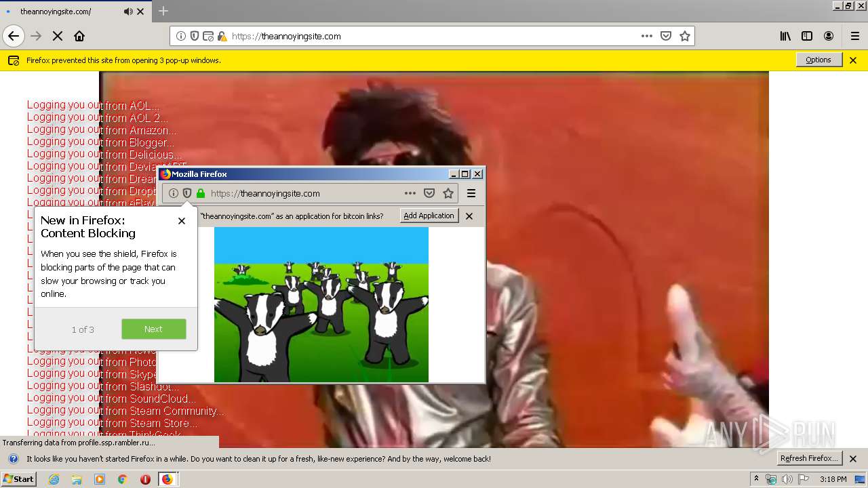Open the blocked pop-up permissions icon in address bar
868x488 pixels.
tap(208, 36)
